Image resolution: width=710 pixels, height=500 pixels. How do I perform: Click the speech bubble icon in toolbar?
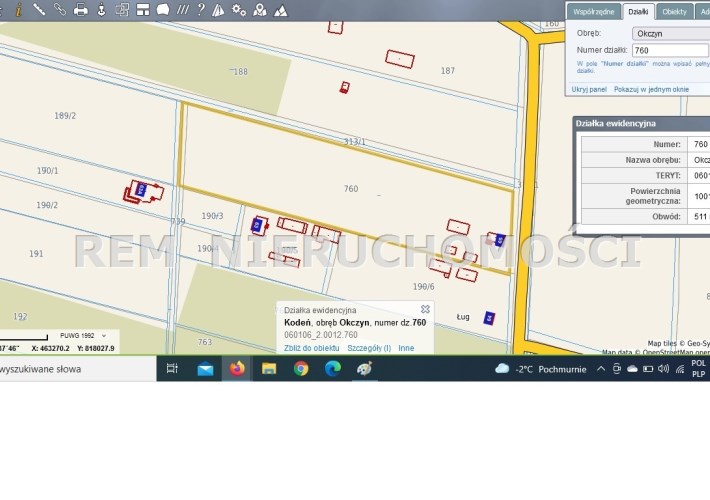[163, 9]
